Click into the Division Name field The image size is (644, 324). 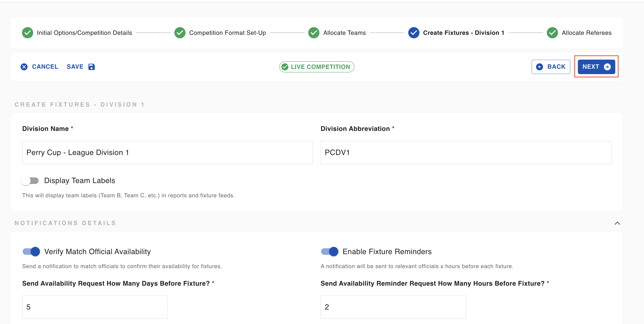(168, 153)
